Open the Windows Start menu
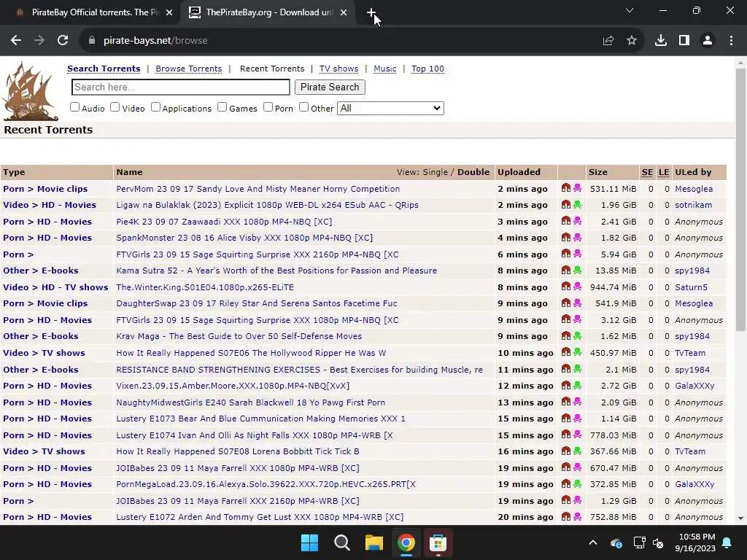The image size is (747, 560). coord(309,542)
